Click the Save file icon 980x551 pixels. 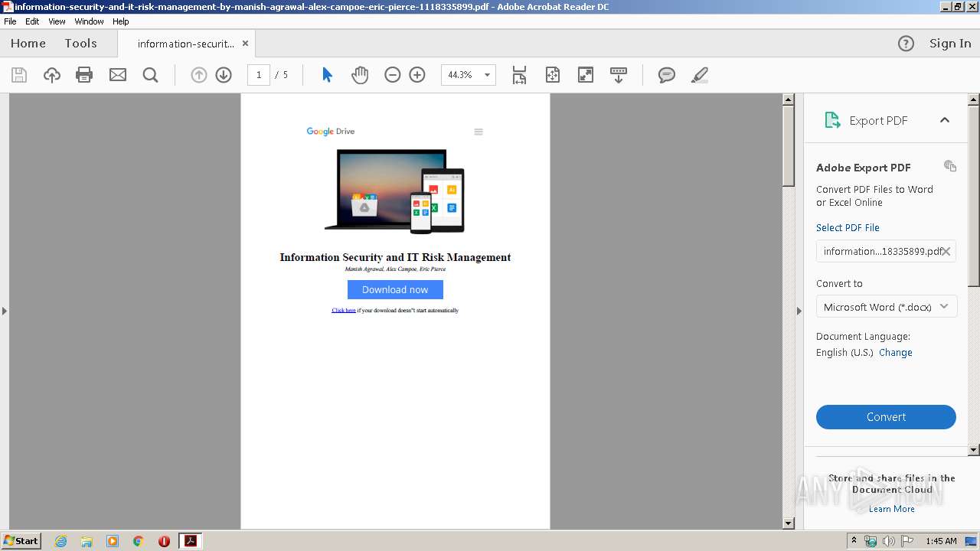(x=19, y=75)
